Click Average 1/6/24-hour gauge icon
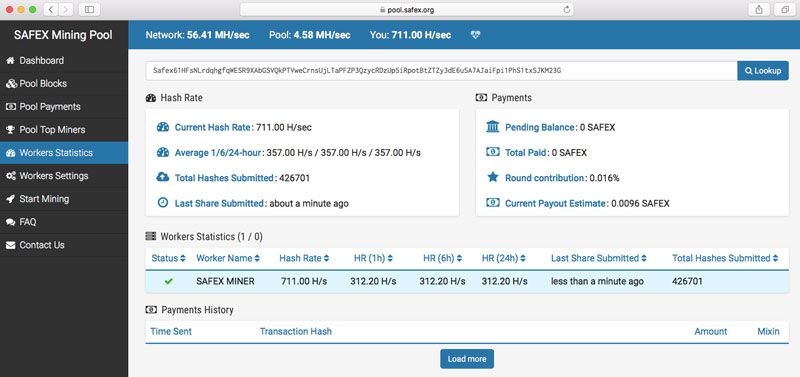Screen dimensions: 800x377 (x=163, y=153)
